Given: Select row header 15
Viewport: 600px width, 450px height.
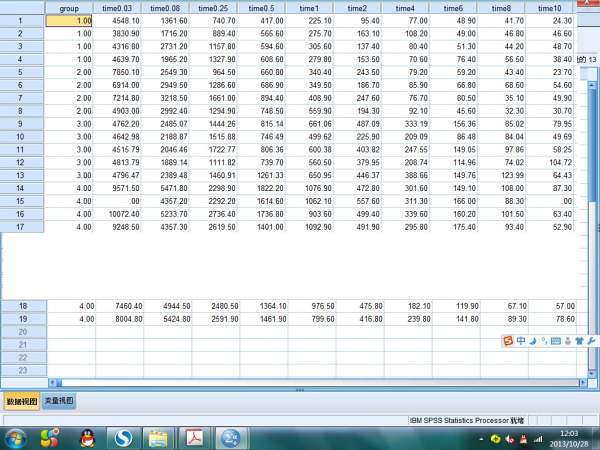Looking at the screenshot, I should tap(20, 201).
